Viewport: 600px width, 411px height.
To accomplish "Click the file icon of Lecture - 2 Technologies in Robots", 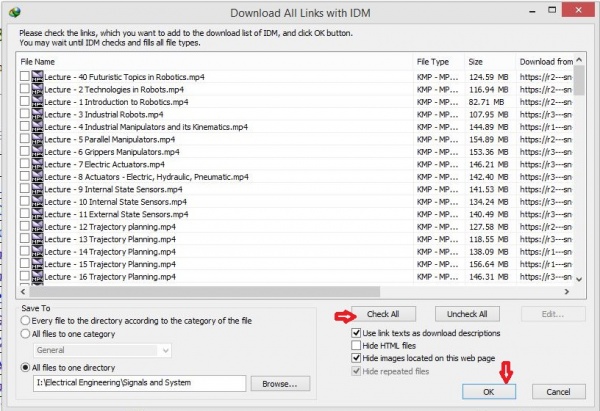I will (x=38, y=89).
